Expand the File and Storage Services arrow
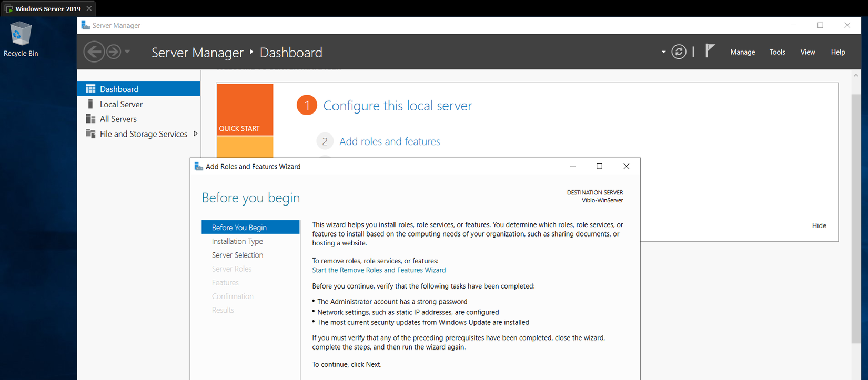 point(196,134)
